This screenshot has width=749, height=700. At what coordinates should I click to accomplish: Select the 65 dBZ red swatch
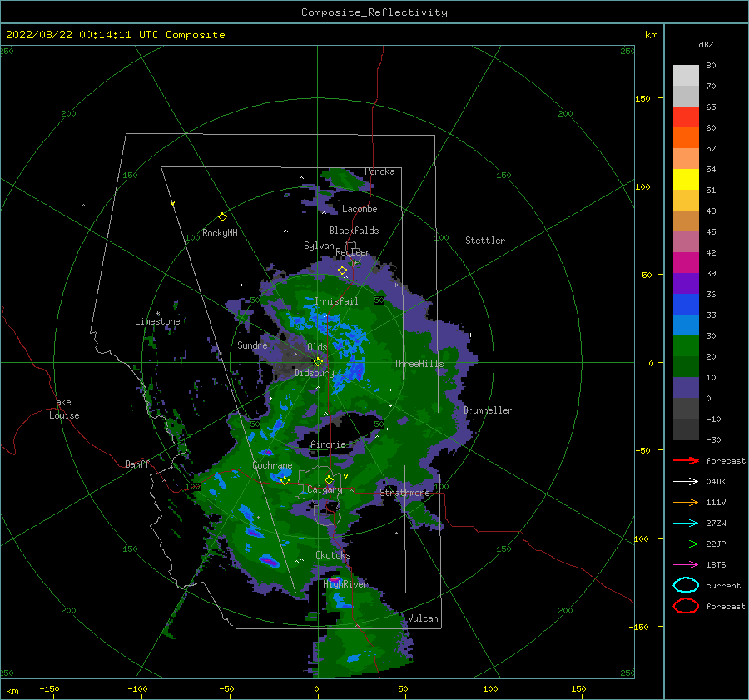coord(686,117)
